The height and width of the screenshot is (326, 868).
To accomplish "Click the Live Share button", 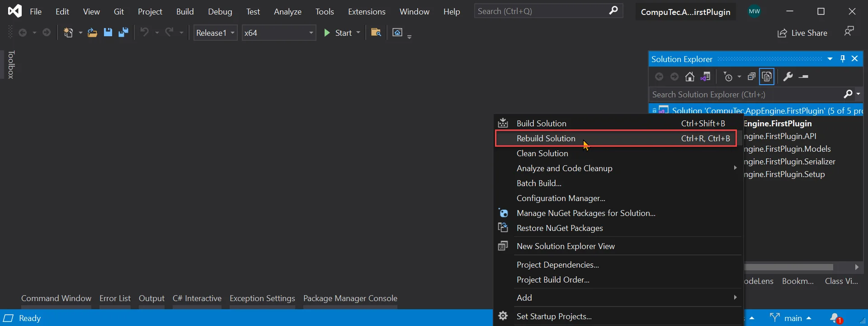I will pyautogui.click(x=802, y=33).
